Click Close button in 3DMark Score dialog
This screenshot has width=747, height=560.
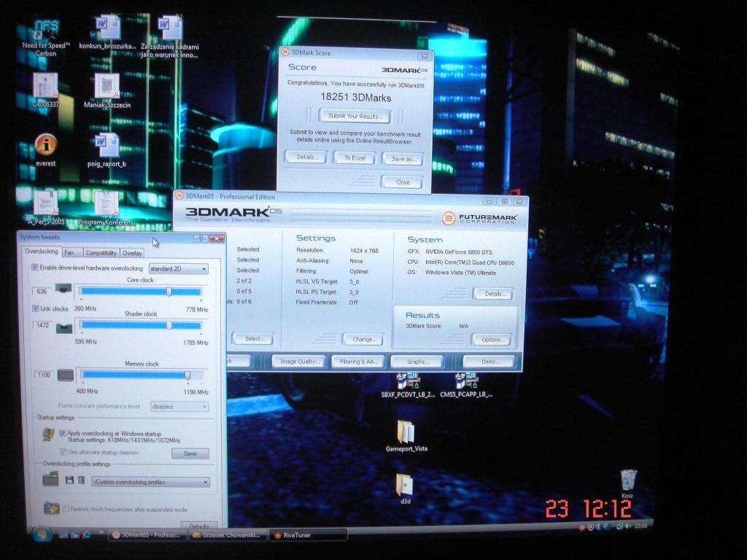pos(402,182)
